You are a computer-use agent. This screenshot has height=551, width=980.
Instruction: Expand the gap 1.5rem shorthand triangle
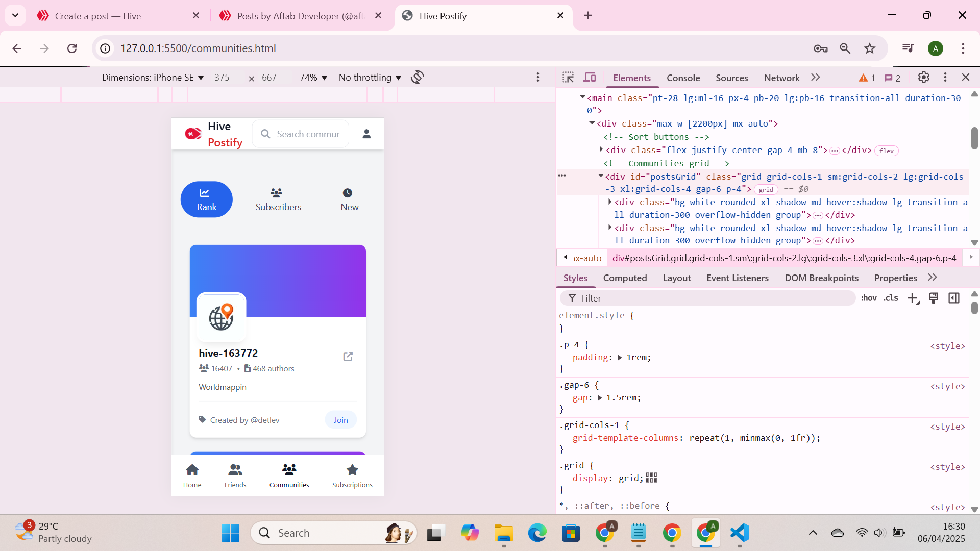click(600, 398)
